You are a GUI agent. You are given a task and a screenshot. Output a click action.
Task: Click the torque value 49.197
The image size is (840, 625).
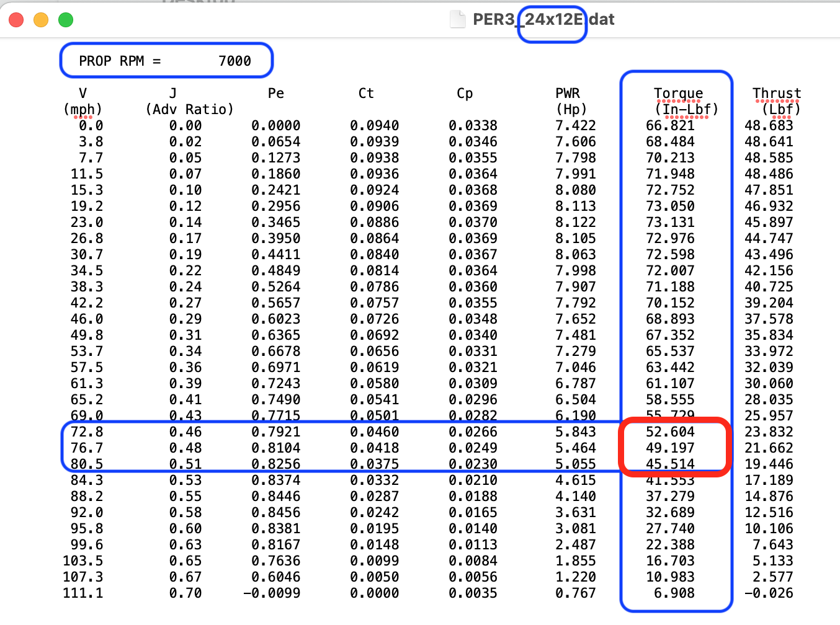(x=670, y=448)
